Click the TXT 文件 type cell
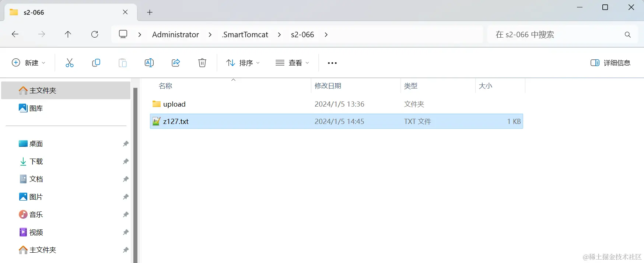Viewport: 644px width, 263px height. tap(417, 121)
